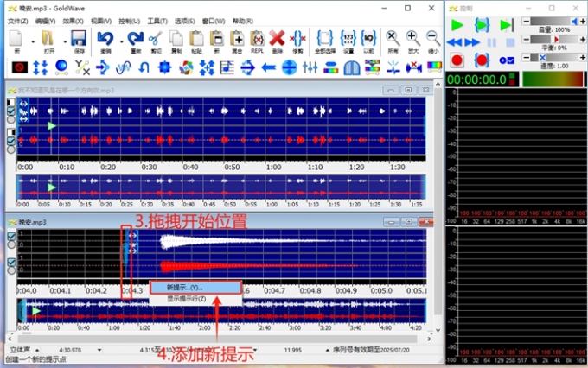Open the equalizer sliders effect icon
This screenshot has height=368, width=588.
pos(310,67)
